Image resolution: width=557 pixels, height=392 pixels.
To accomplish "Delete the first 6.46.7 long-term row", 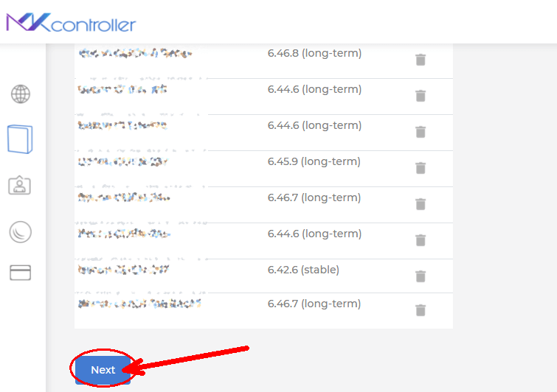I will click(x=421, y=204).
